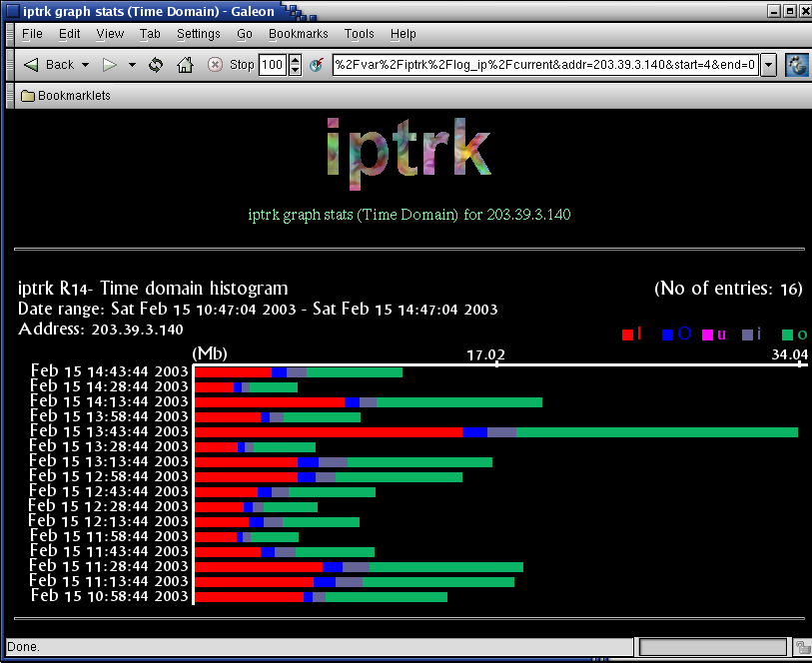Open the Help menu
The image size is (812, 663).
(x=404, y=34)
